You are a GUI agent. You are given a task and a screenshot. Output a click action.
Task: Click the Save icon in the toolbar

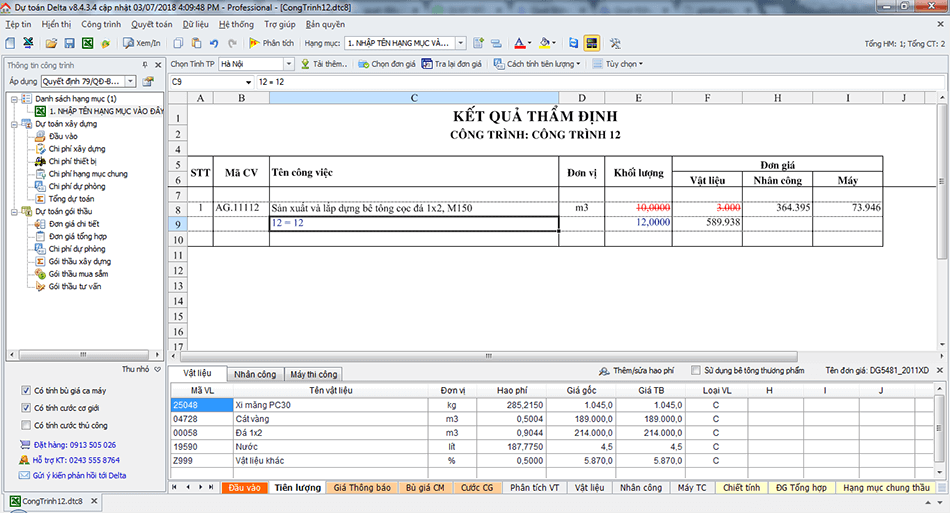point(70,44)
